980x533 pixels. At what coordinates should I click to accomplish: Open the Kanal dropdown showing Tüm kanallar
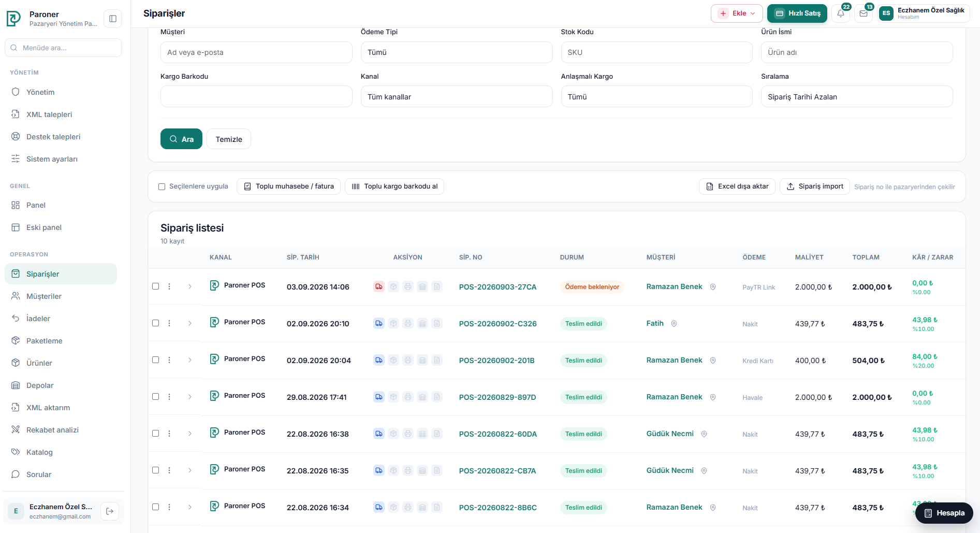click(x=457, y=97)
